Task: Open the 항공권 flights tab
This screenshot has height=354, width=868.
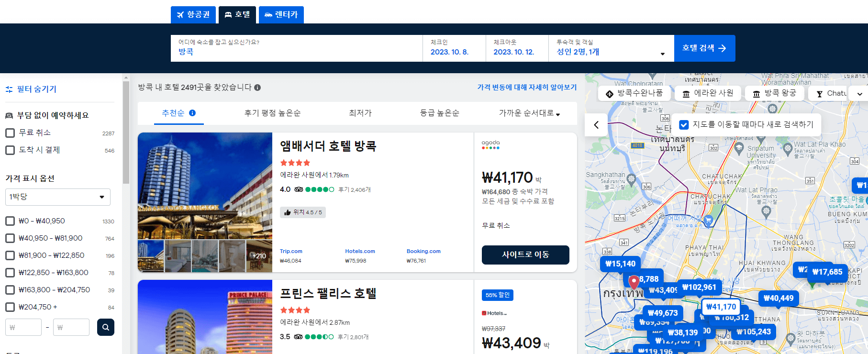Action: [x=193, y=15]
